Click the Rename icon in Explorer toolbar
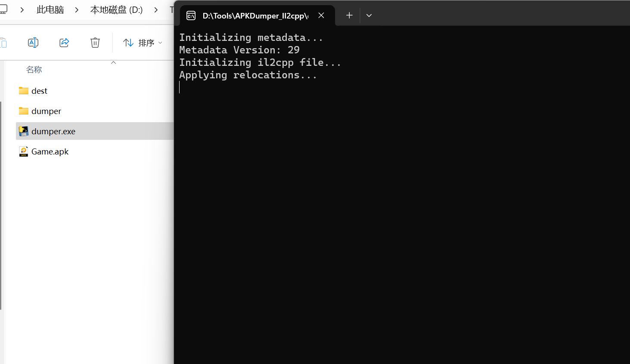Viewport: 630px width, 364px height. [33, 43]
